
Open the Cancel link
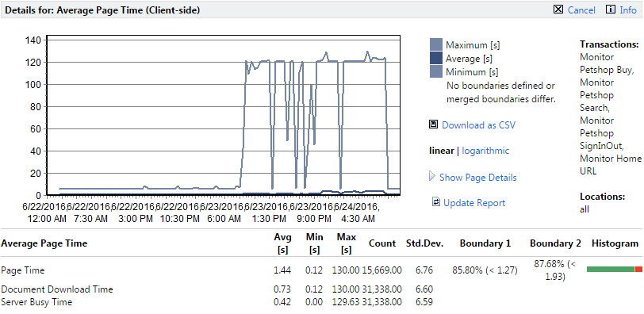pyautogui.click(x=581, y=10)
